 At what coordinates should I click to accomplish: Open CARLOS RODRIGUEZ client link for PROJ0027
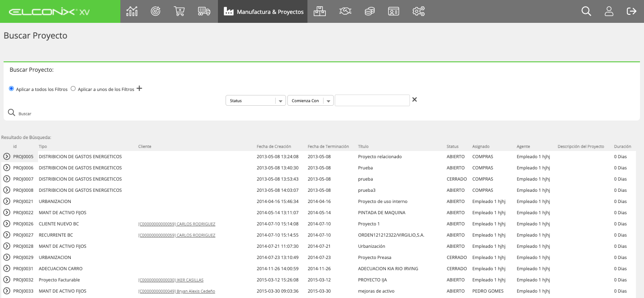point(177,235)
